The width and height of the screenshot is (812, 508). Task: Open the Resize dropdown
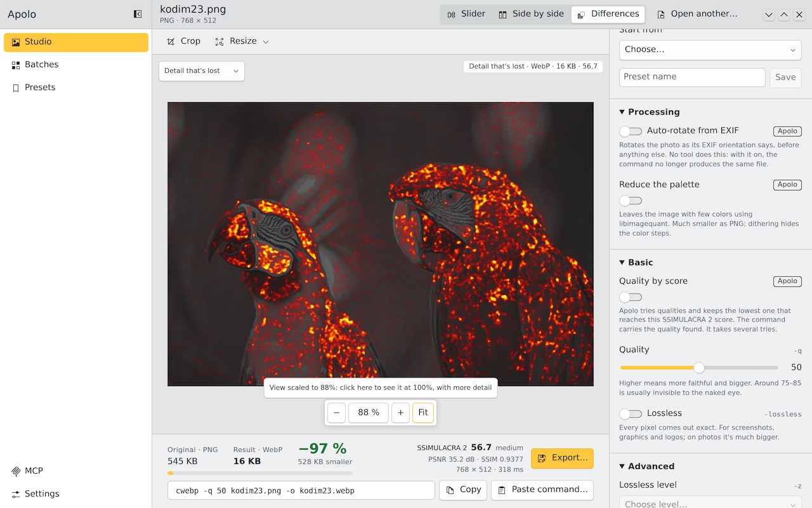click(242, 41)
